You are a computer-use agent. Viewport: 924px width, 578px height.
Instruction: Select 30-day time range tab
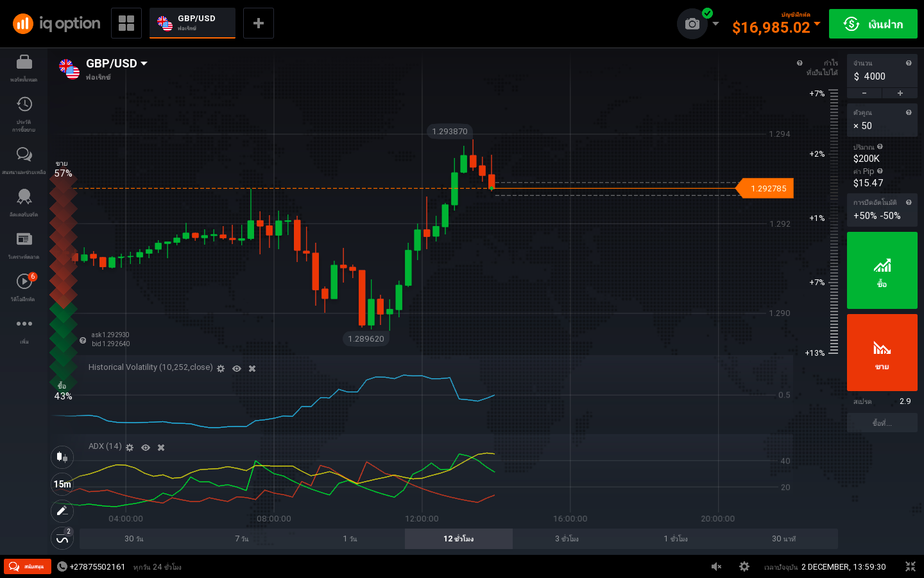pos(134,539)
